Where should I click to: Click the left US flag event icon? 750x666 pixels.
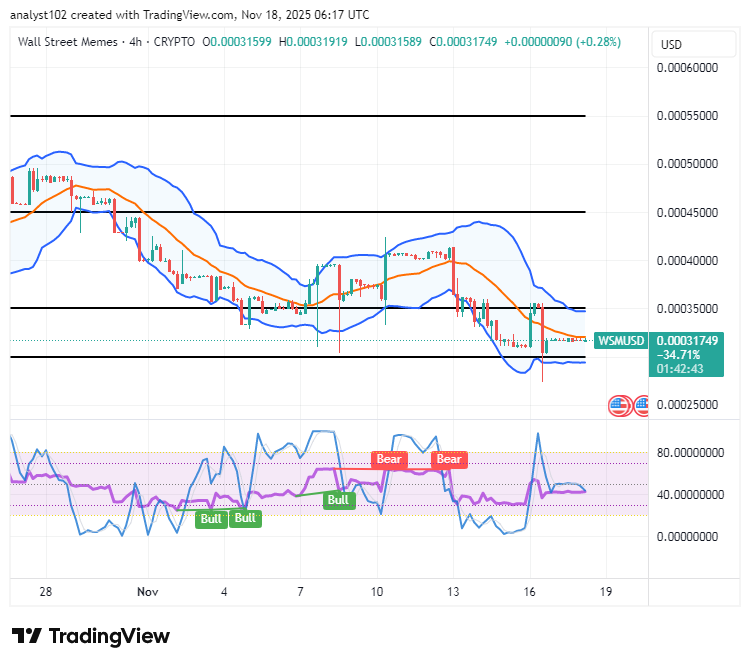pyautogui.click(x=619, y=406)
